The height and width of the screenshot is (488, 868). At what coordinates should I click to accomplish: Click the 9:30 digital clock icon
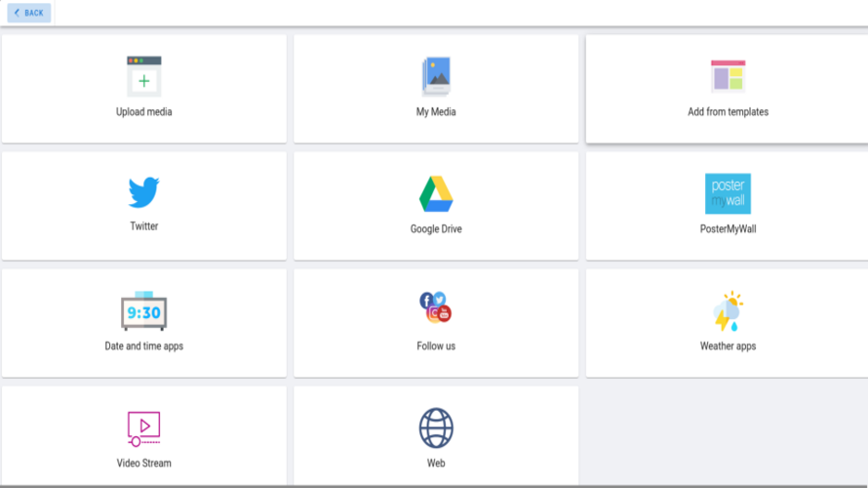(x=144, y=312)
